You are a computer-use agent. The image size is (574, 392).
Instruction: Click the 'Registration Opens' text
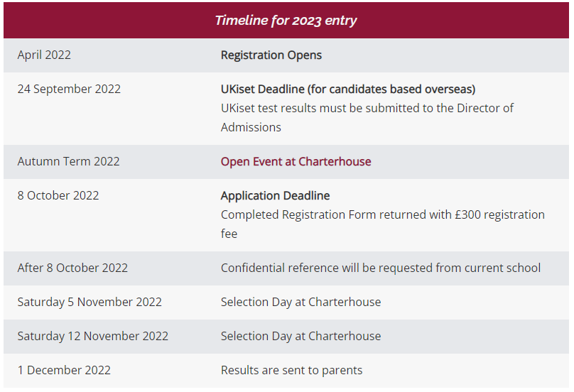point(271,55)
